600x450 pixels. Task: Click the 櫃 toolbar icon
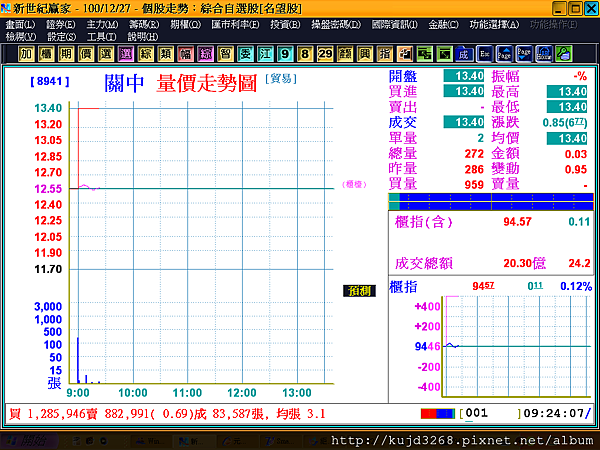46,54
